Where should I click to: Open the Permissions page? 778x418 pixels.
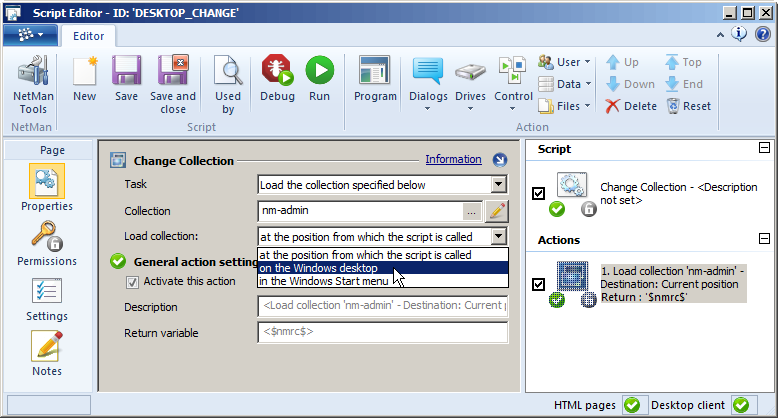(x=47, y=243)
